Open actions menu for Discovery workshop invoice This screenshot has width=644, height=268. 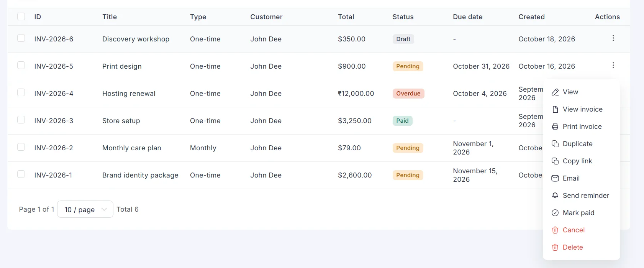click(613, 38)
